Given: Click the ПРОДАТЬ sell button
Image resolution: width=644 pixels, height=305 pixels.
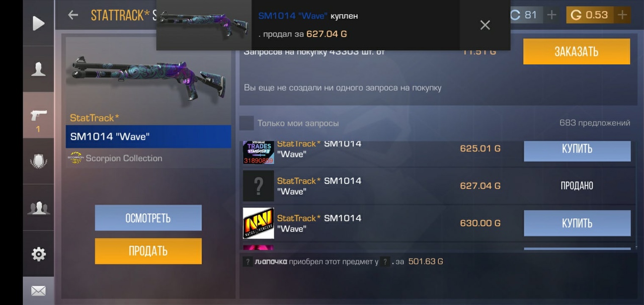Looking at the screenshot, I should click(x=148, y=251).
